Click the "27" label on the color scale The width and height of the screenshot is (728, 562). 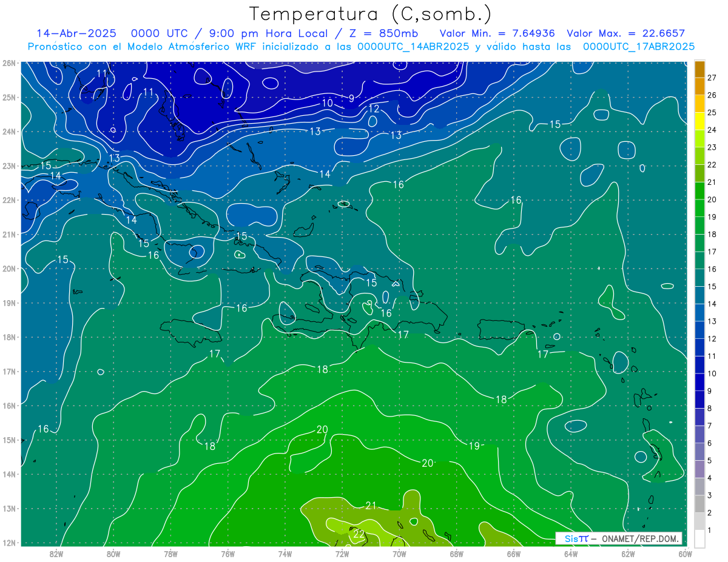click(712, 78)
